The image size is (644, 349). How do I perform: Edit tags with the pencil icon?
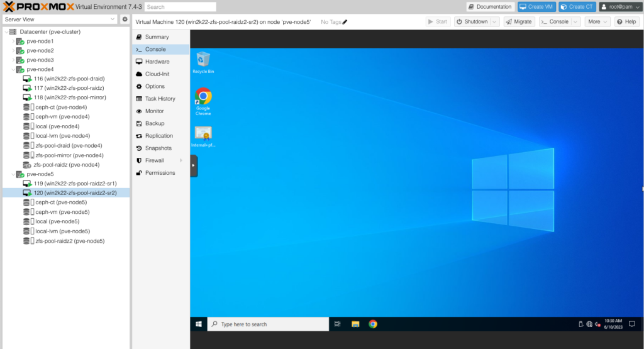(x=345, y=22)
